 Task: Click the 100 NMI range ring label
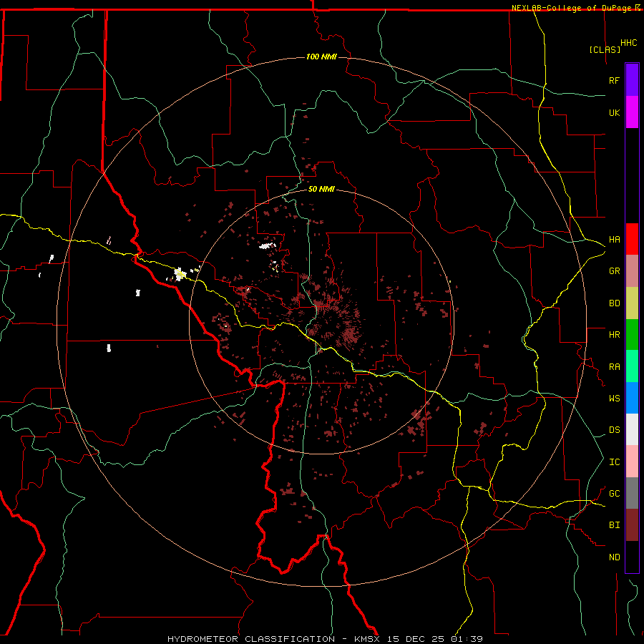[321, 57]
